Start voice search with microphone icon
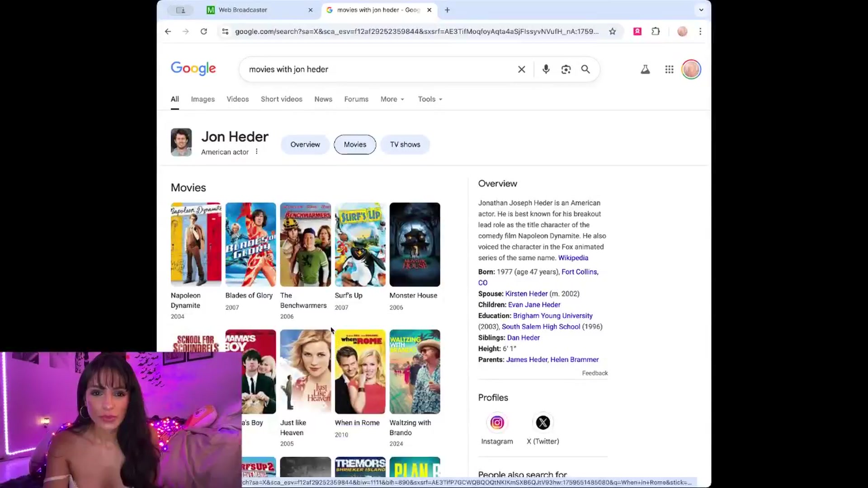 click(x=546, y=69)
